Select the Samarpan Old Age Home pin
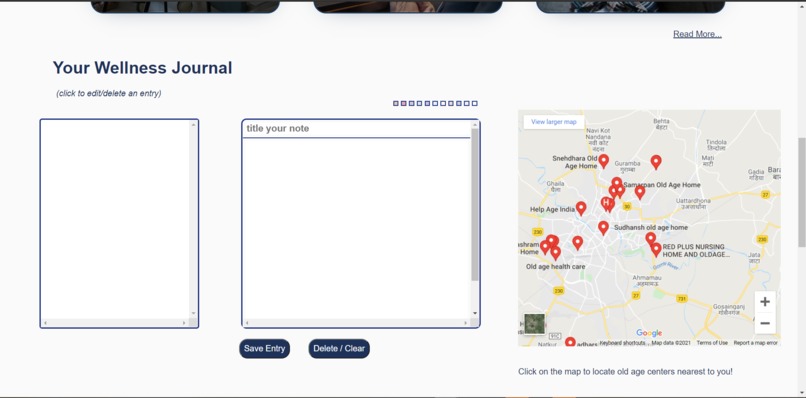Viewport: 806px width, 398px height. (x=617, y=184)
